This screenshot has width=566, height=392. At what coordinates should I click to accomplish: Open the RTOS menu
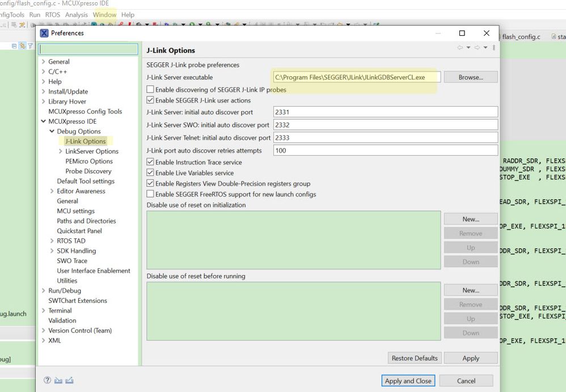(53, 15)
